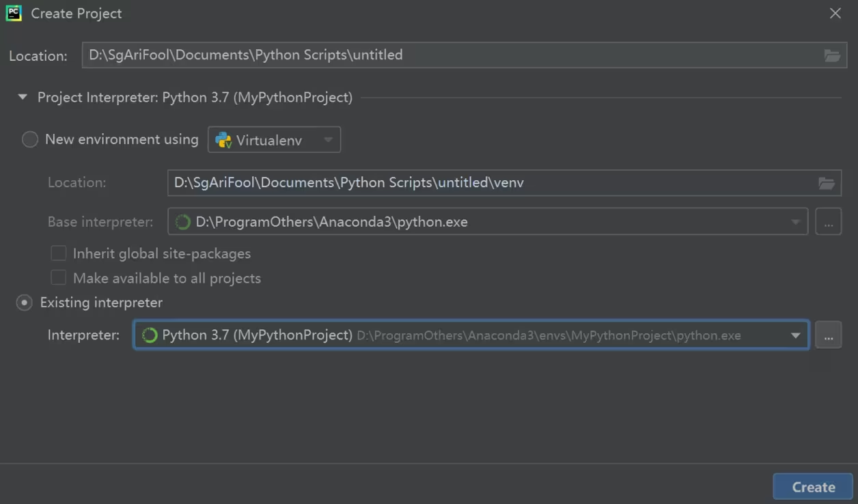
Task: Select Existing interpreter radio button
Action: tap(25, 303)
